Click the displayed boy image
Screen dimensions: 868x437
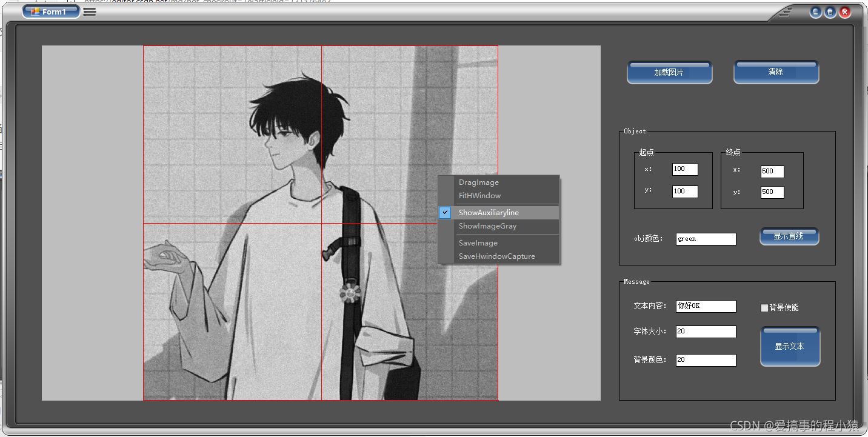[x=321, y=223]
